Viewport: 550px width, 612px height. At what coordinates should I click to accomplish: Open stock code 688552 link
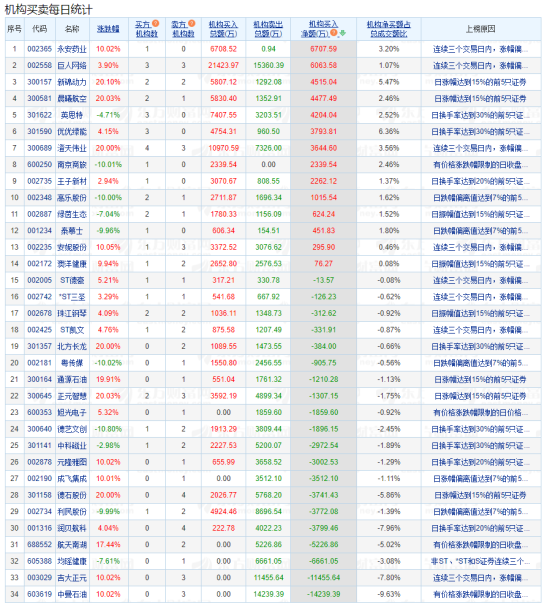click(x=39, y=545)
